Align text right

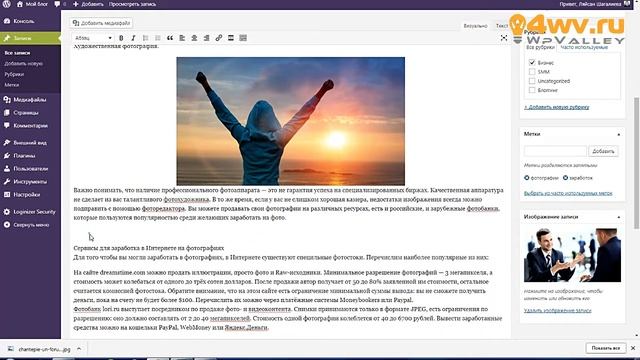click(207, 38)
